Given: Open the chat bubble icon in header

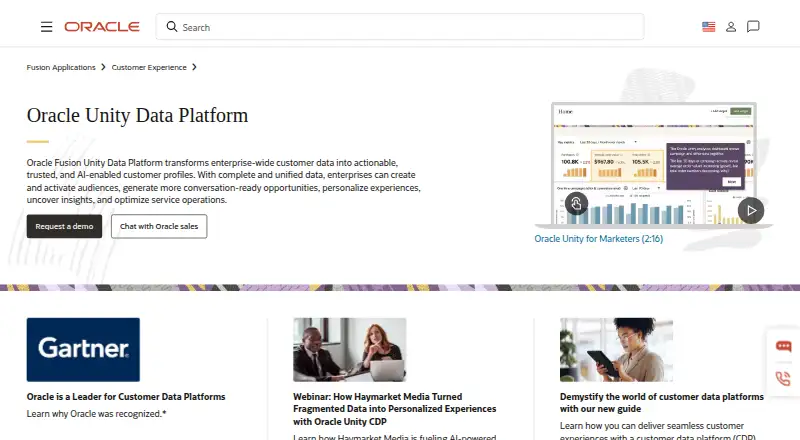Looking at the screenshot, I should click(753, 27).
